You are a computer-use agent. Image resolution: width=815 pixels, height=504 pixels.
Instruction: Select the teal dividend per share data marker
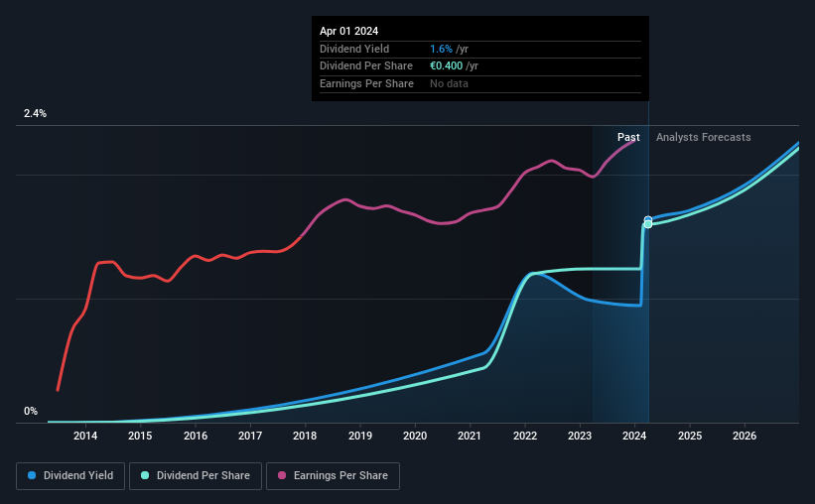pos(648,224)
